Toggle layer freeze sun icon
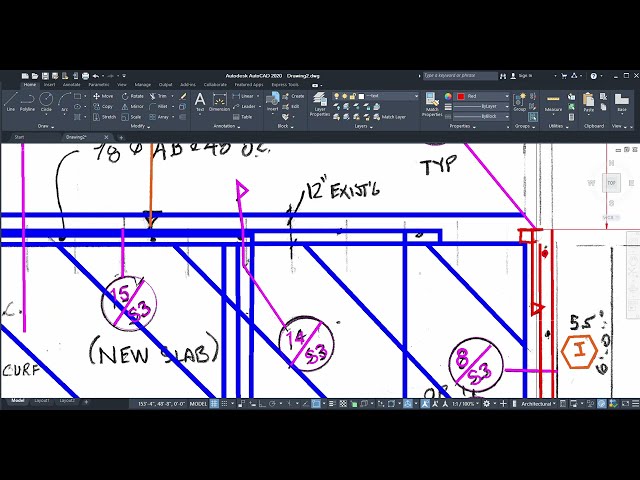 click(x=344, y=96)
